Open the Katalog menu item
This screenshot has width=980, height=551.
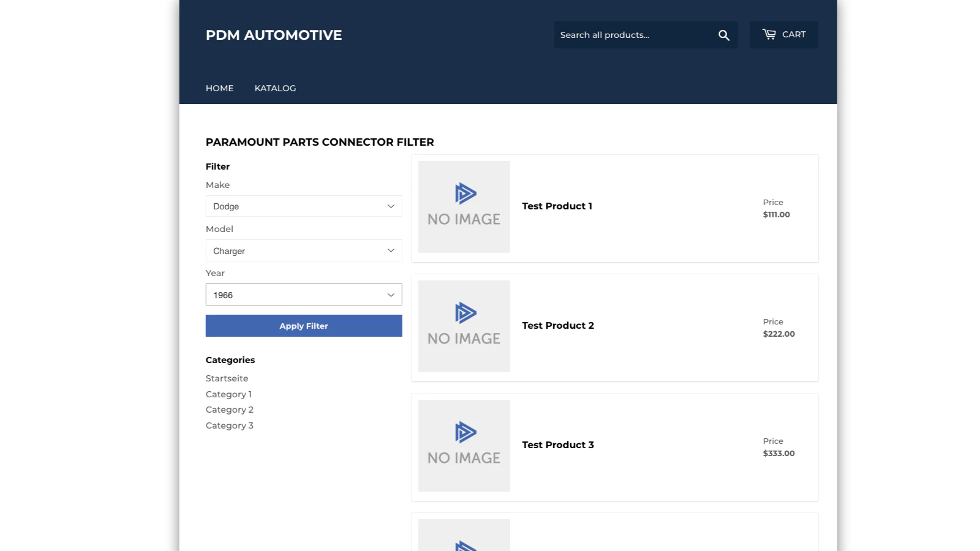275,88
